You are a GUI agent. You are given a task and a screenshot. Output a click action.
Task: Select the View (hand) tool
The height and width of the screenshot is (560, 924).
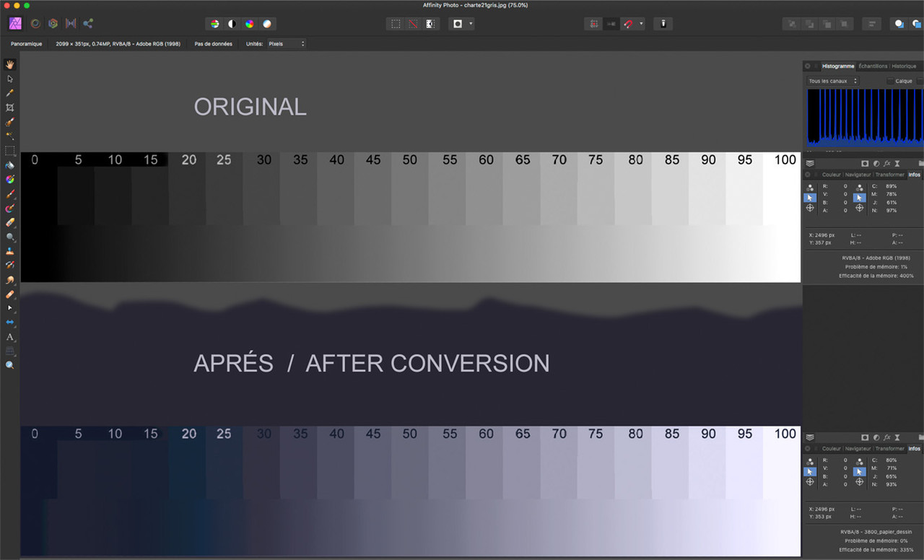9,65
